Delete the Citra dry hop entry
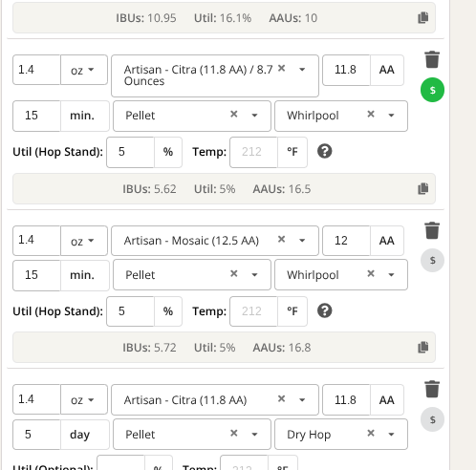This screenshot has height=470, width=476. click(x=432, y=389)
